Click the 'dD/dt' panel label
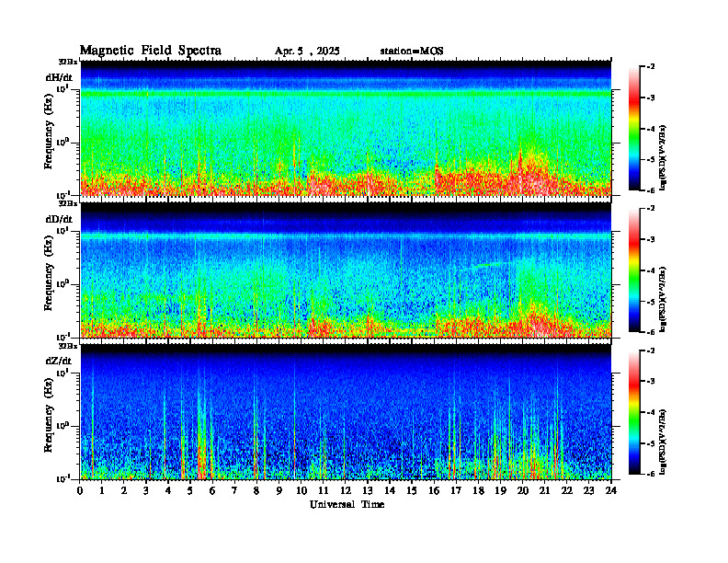This screenshot has width=728, height=563. [59, 219]
